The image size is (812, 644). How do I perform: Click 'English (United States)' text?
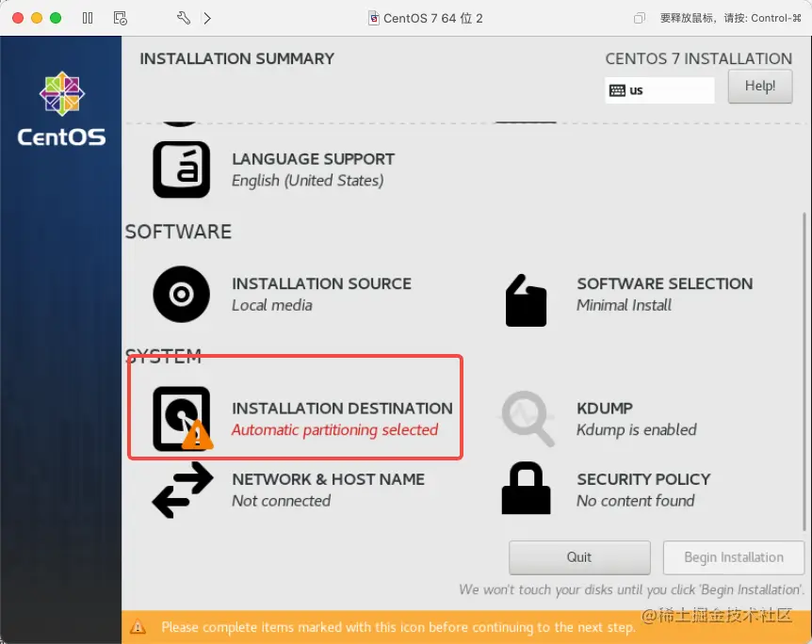click(x=308, y=180)
